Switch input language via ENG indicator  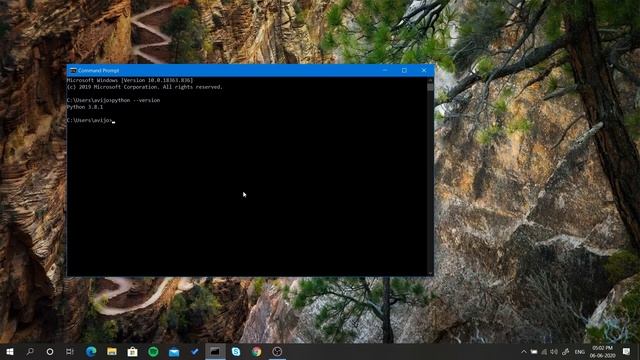[580, 352]
